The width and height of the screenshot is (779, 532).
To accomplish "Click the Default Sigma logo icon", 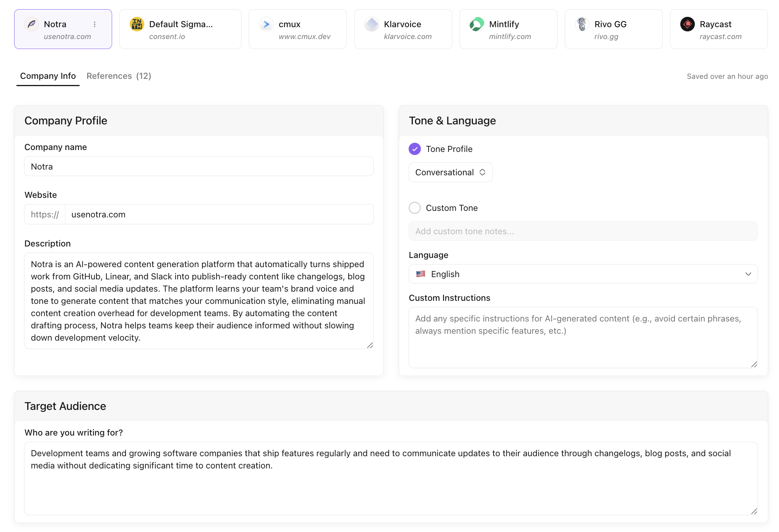I will 137,24.
